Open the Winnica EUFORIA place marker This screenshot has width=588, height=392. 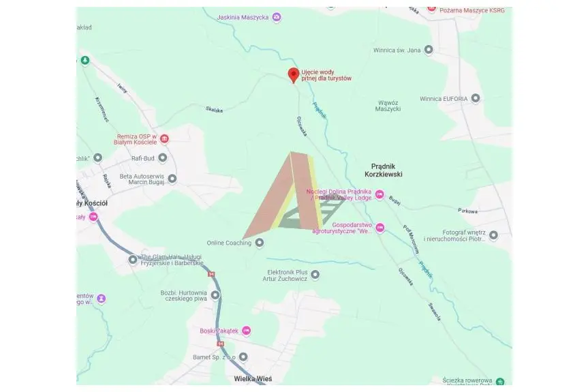tap(476, 98)
